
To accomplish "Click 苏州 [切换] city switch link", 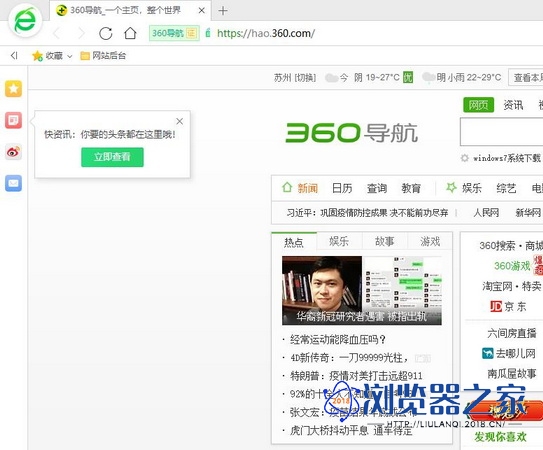I will [x=295, y=78].
